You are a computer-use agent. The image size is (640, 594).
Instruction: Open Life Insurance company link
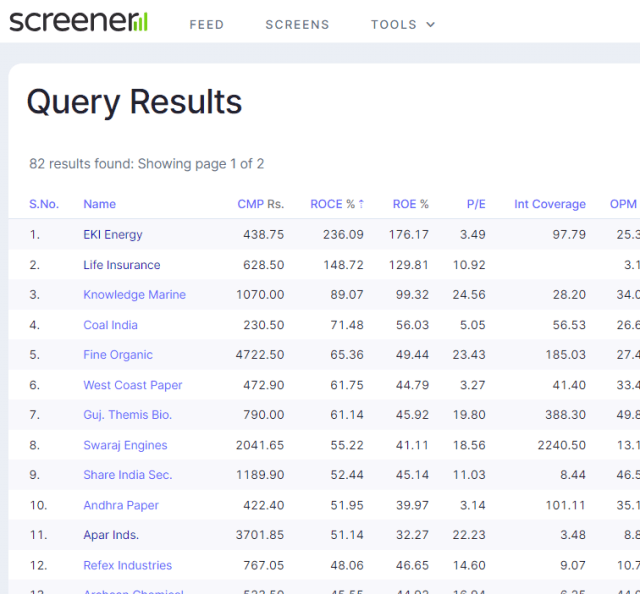(x=122, y=265)
